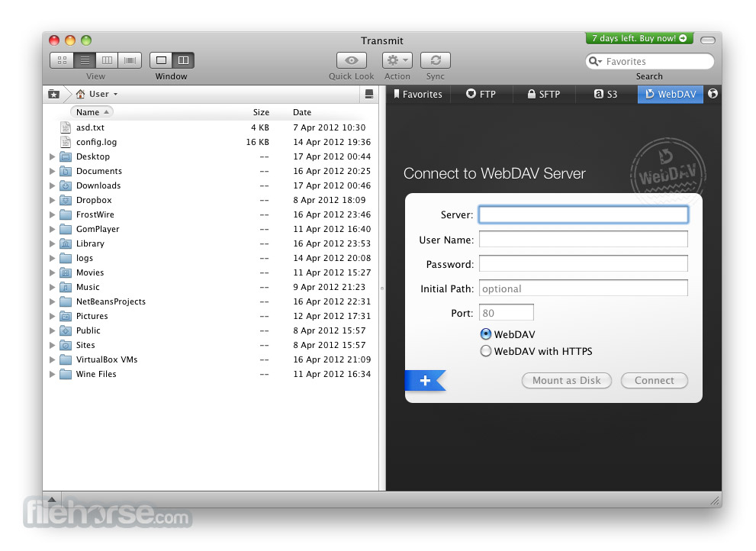The image size is (756, 551).
Task: Open the Favorites tab
Action: pos(418,94)
